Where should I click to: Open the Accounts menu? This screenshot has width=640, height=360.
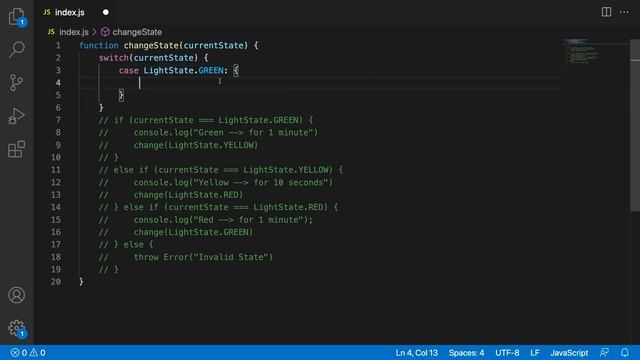click(16, 295)
